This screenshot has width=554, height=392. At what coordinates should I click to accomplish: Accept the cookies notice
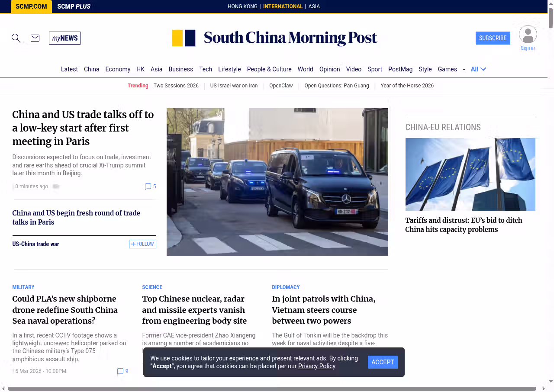(x=383, y=362)
